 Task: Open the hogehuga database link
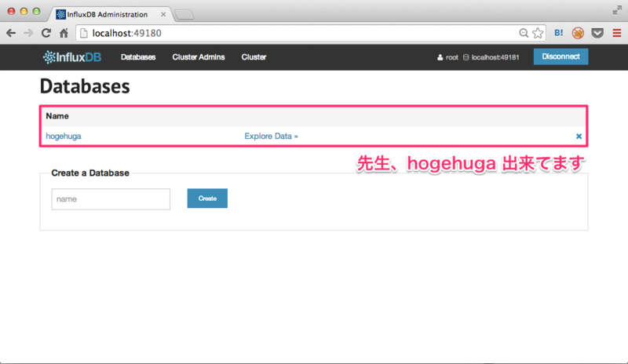64,136
